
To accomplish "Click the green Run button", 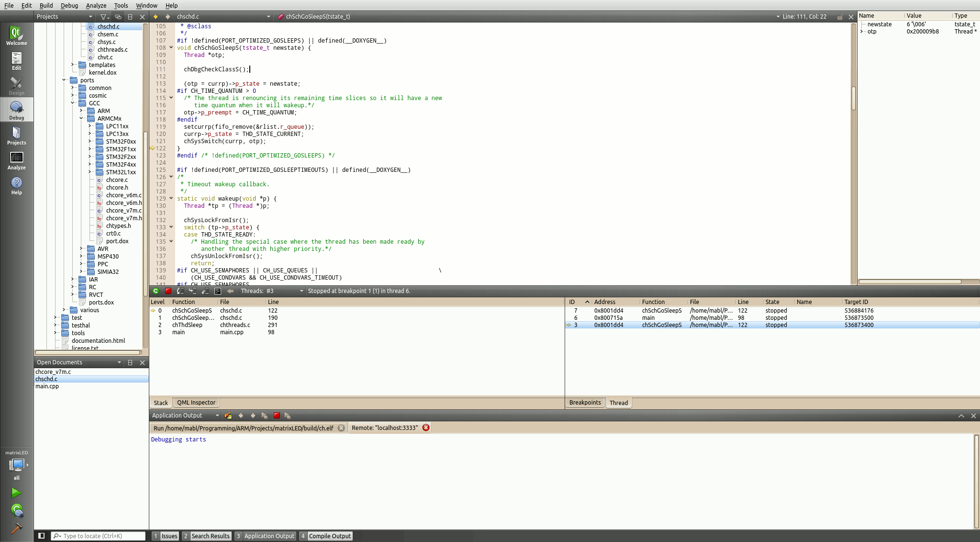I will [16, 493].
